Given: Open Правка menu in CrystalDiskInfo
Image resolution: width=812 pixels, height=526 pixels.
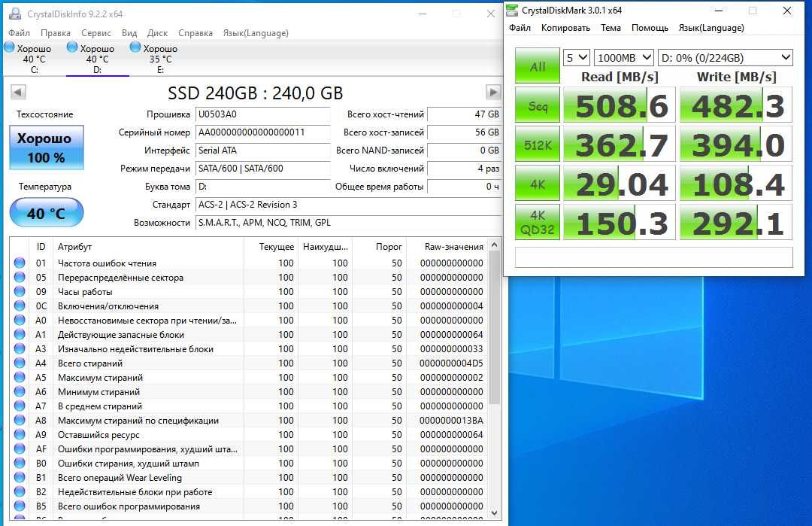Looking at the screenshot, I should (x=56, y=32).
